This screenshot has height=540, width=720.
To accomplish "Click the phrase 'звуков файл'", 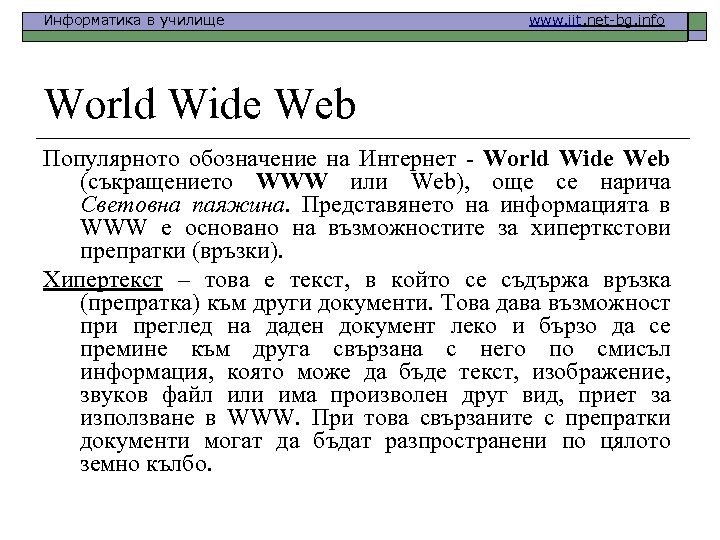I will coord(146,395).
